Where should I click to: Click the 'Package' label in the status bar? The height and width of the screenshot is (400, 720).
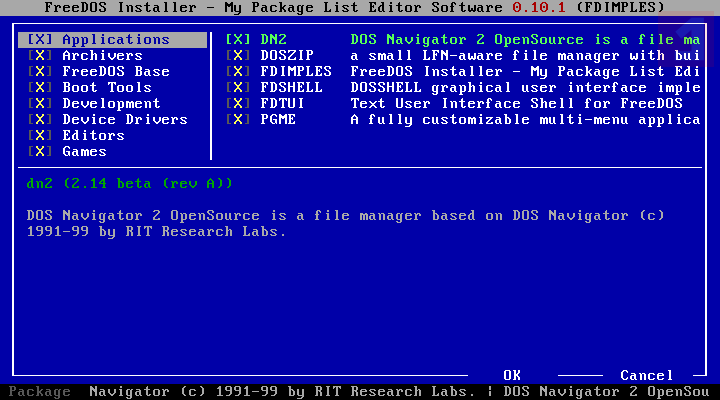coord(39,392)
